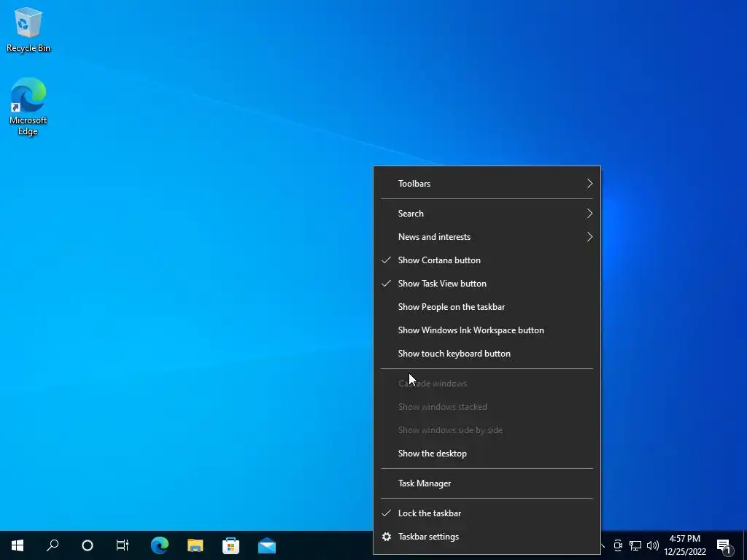Open Task Manager from the context menu
The height and width of the screenshot is (560, 747).
pyautogui.click(x=487, y=483)
